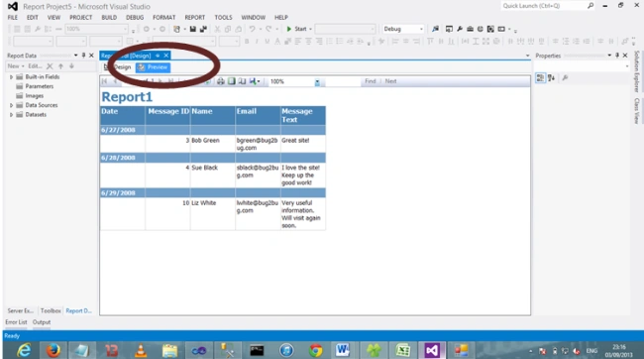644x359 pixels.
Task: Close the Report1 design document tab
Action: 165,56
